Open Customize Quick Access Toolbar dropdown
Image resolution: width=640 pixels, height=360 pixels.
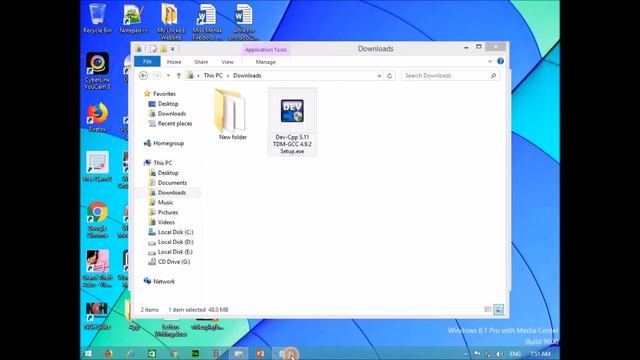tap(173, 49)
